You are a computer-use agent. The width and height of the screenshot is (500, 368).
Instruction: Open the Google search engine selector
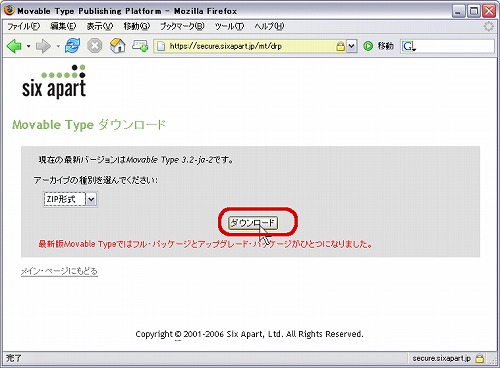(x=409, y=46)
